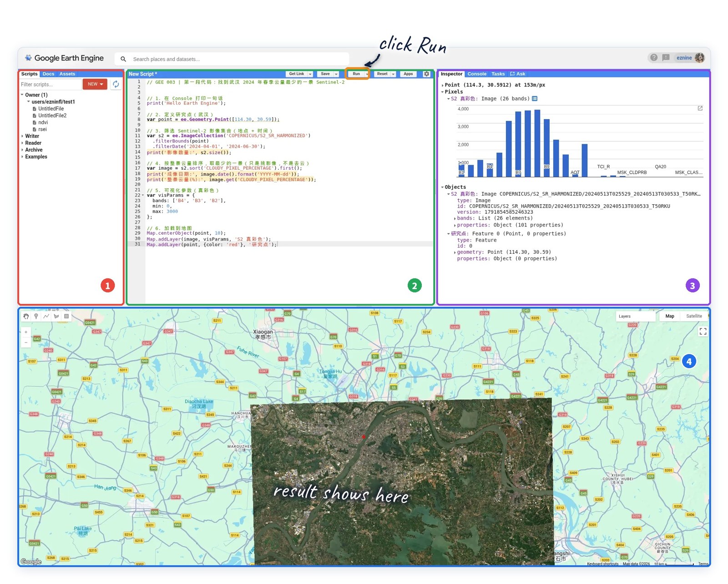This screenshot has width=728, height=584.
Task: Toggle fullscreen map view icon
Action: [x=703, y=332]
